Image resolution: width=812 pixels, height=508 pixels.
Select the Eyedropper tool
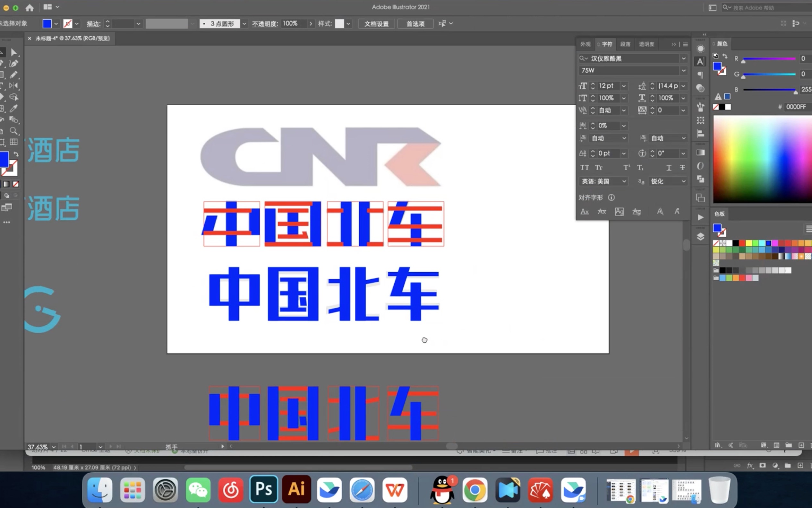[14, 108]
